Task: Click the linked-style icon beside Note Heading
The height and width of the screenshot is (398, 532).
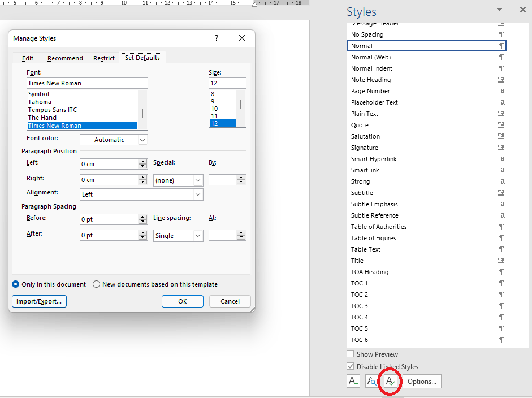Action: click(x=501, y=79)
